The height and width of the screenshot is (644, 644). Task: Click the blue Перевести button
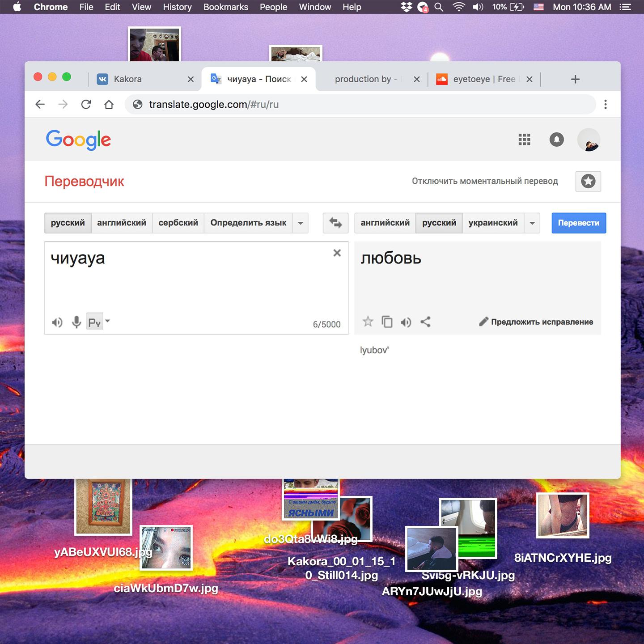click(x=578, y=223)
